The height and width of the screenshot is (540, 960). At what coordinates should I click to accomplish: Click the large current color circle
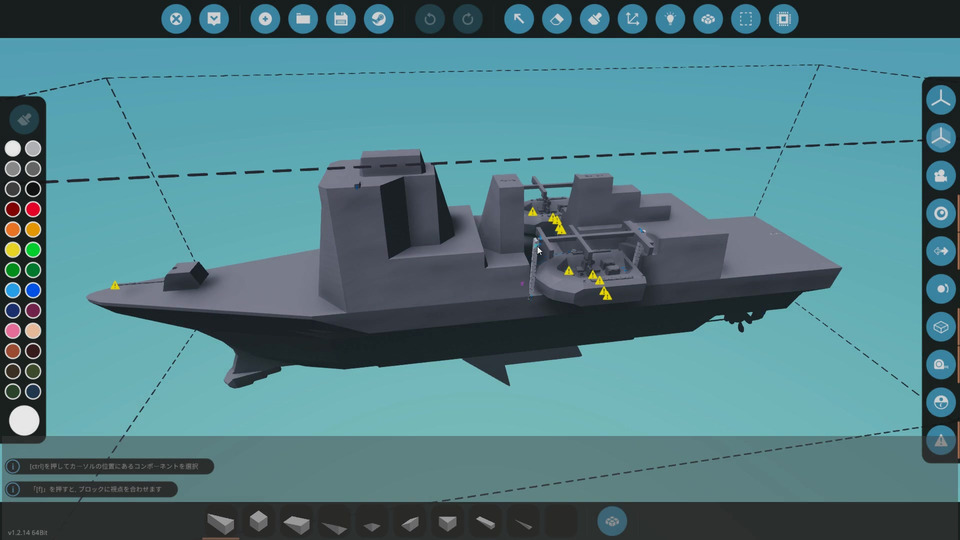click(x=24, y=421)
